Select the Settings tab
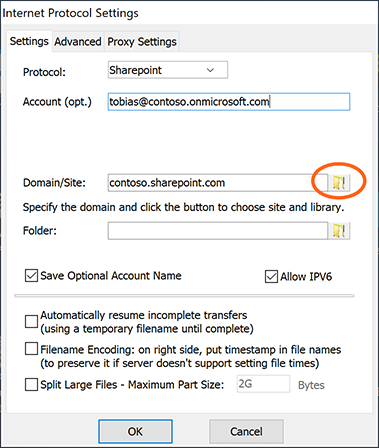 [x=29, y=41]
